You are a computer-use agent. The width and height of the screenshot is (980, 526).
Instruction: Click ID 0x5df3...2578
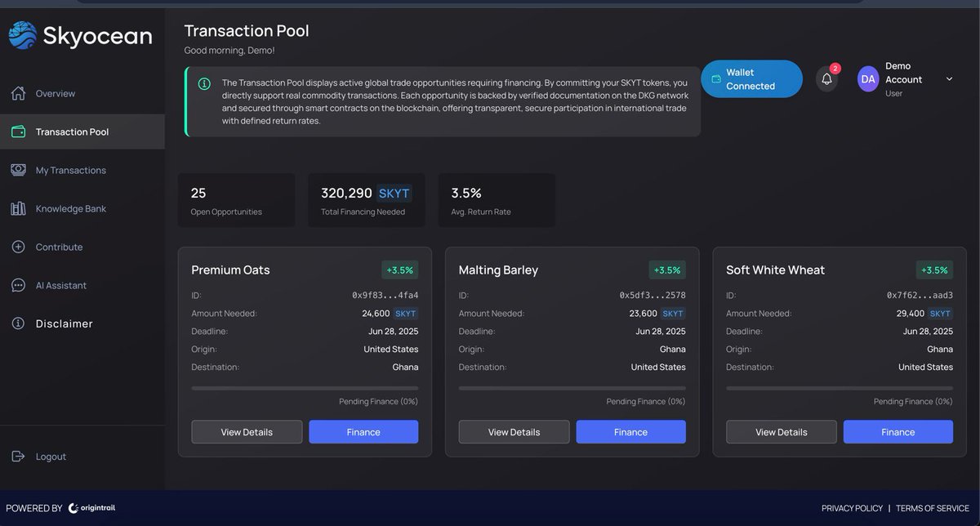click(x=653, y=295)
